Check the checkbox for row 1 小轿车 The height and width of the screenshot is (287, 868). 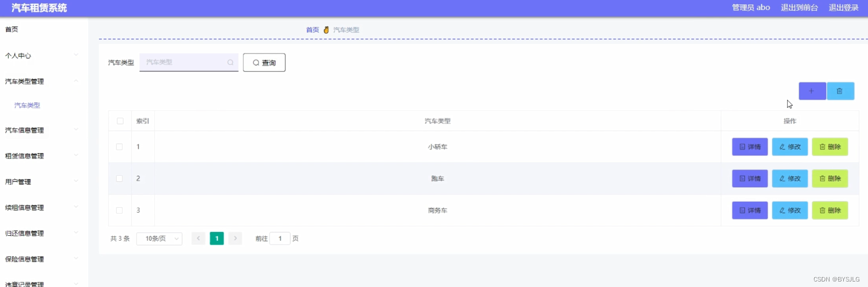[x=119, y=147]
